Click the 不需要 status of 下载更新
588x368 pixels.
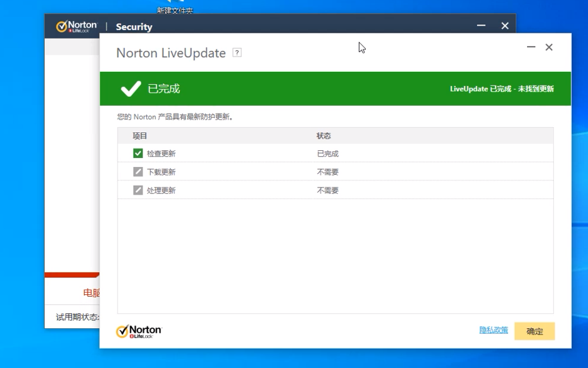tap(328, 172)
